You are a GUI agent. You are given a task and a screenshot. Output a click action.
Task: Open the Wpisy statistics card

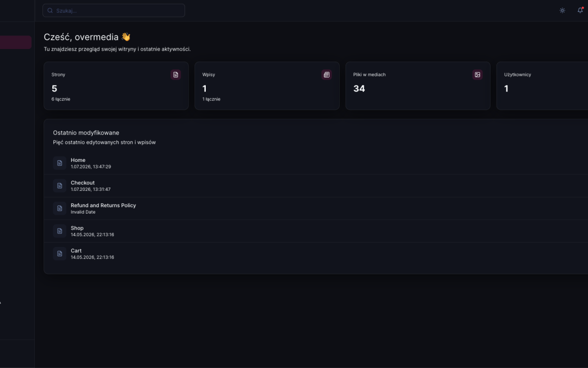click(267, 86)
